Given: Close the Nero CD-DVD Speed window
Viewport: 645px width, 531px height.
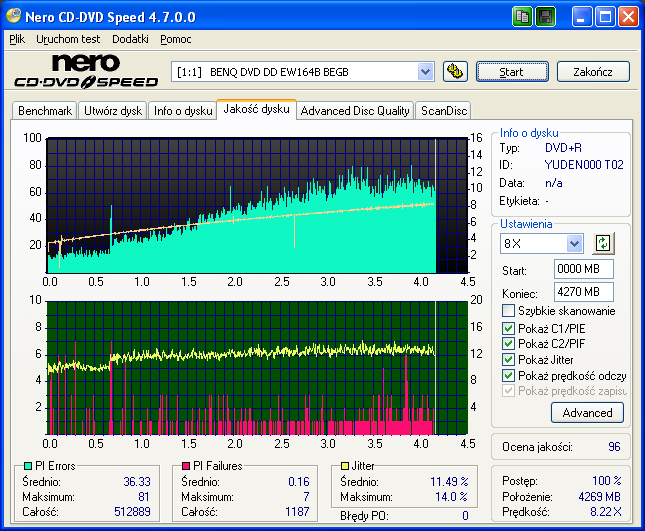Looking at the screenshot, I should point(629,17).
